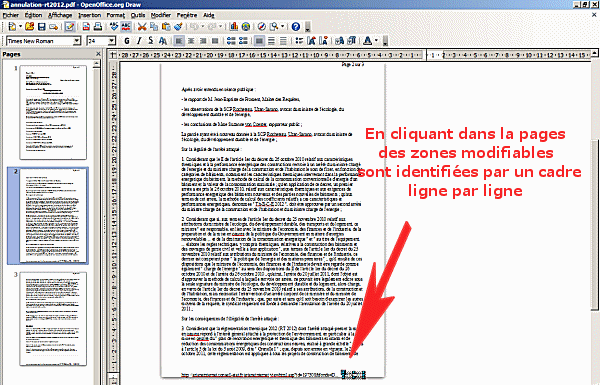Click the Open file folder icon
This screenshot has height=385, width=600.
click(29, 26)
